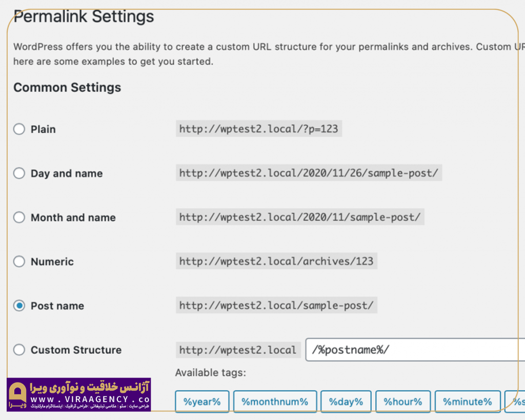Image resolution: width=525 pixels, height=420 pixels.
Task: Select the Post name radio button
Action: tap(19, 306)
